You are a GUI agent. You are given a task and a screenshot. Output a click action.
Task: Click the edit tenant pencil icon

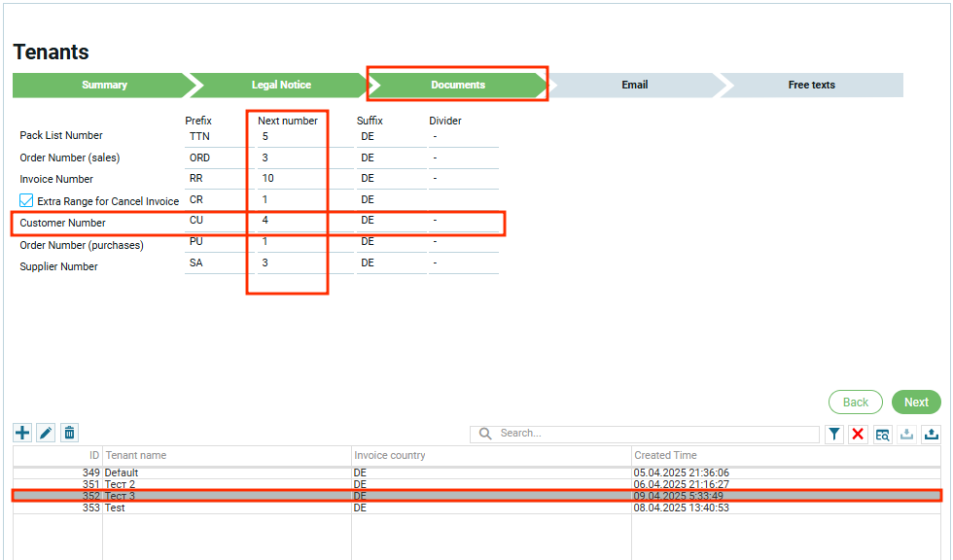coord(46,433)
